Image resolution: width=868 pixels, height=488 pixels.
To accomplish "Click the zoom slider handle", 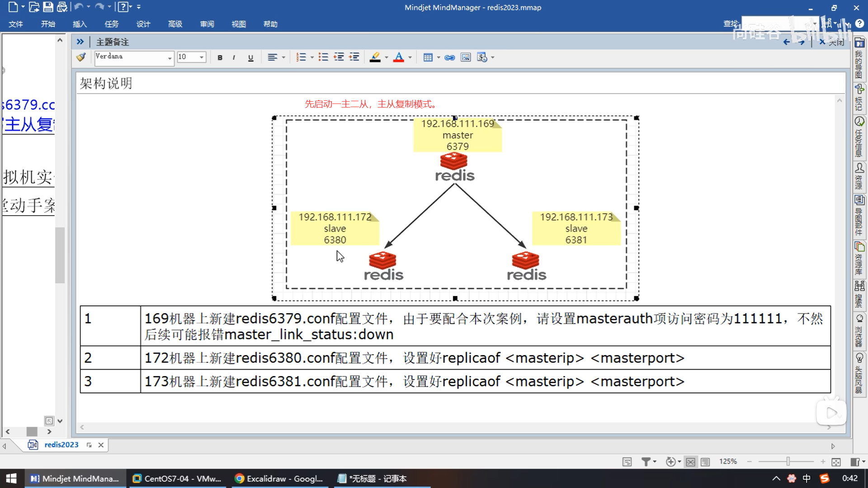I will (x=788, y=461).
